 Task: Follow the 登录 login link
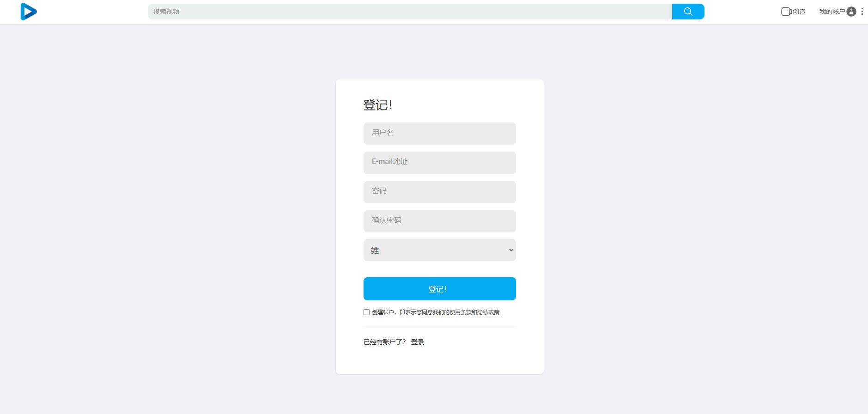pyautogui.click(x=418, y=342)
